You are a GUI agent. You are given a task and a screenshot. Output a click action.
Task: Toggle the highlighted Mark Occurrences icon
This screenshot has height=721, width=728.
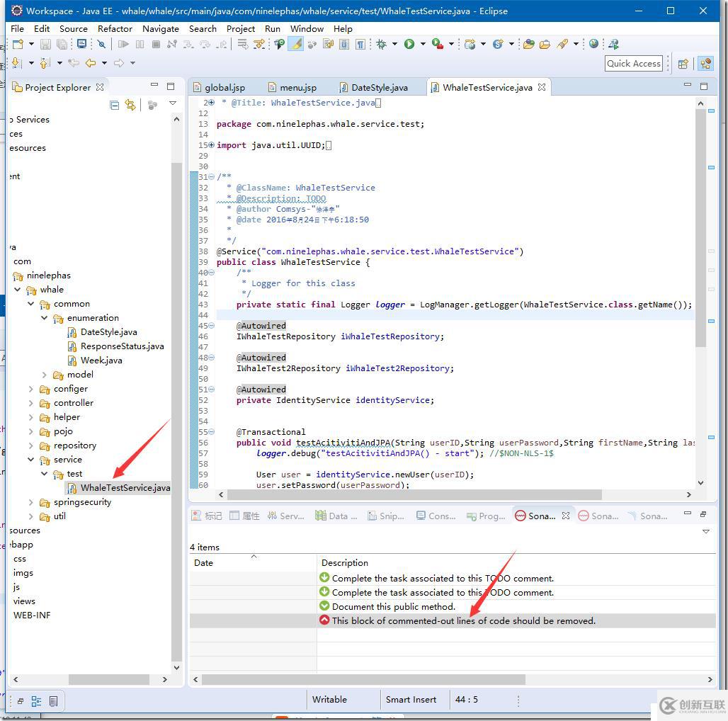(x=296, y=44)
